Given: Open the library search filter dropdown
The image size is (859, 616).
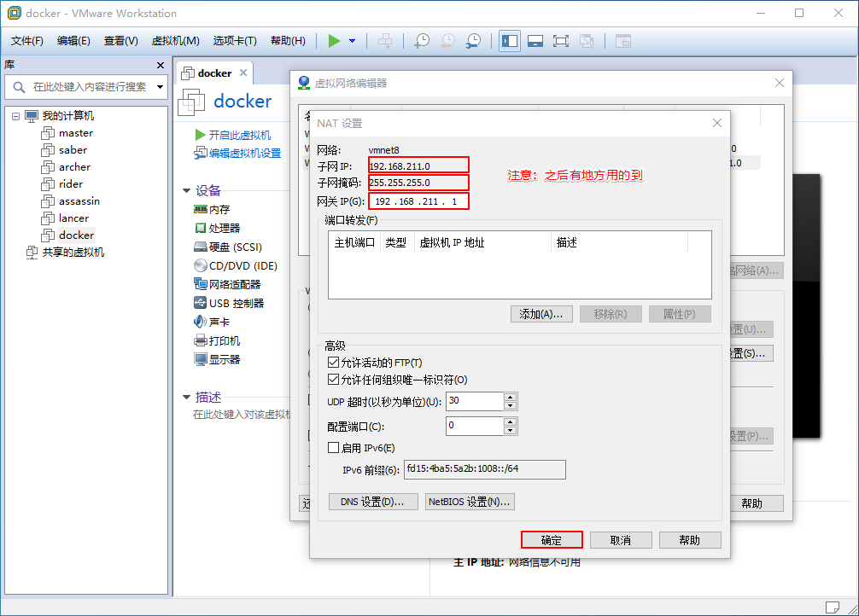Looking at the screenshot, I should pos(160,86).
